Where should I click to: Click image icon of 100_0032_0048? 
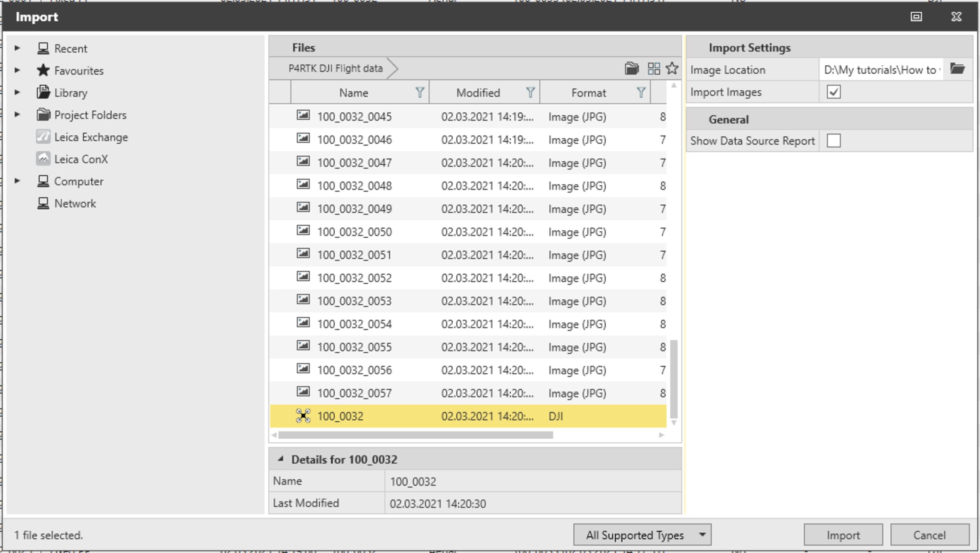[303, 184]
